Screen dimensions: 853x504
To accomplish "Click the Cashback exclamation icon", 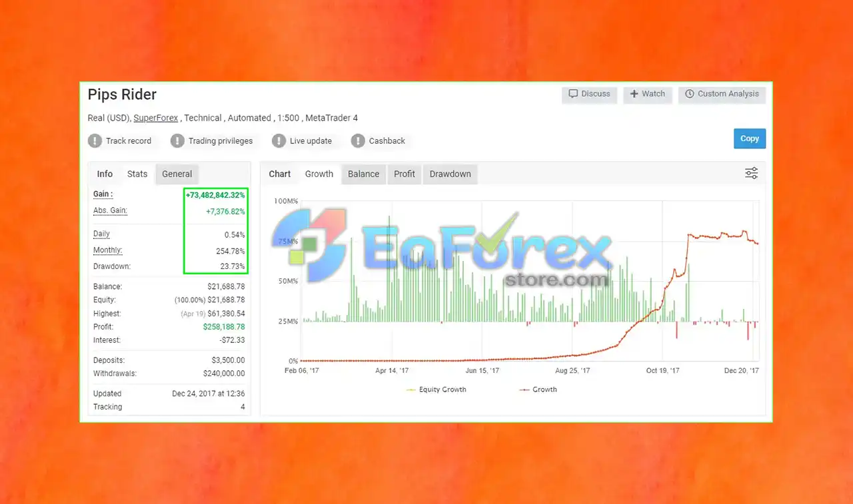I will pyautogui.click(x=358, y=140).
